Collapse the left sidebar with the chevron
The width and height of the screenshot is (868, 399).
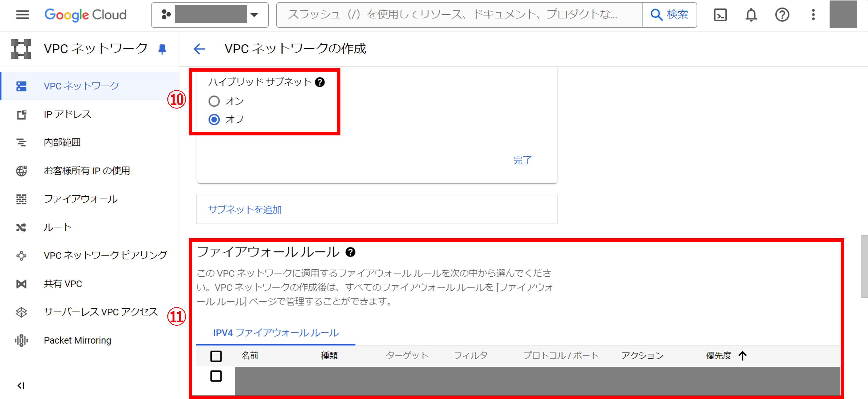coord(21,385)
